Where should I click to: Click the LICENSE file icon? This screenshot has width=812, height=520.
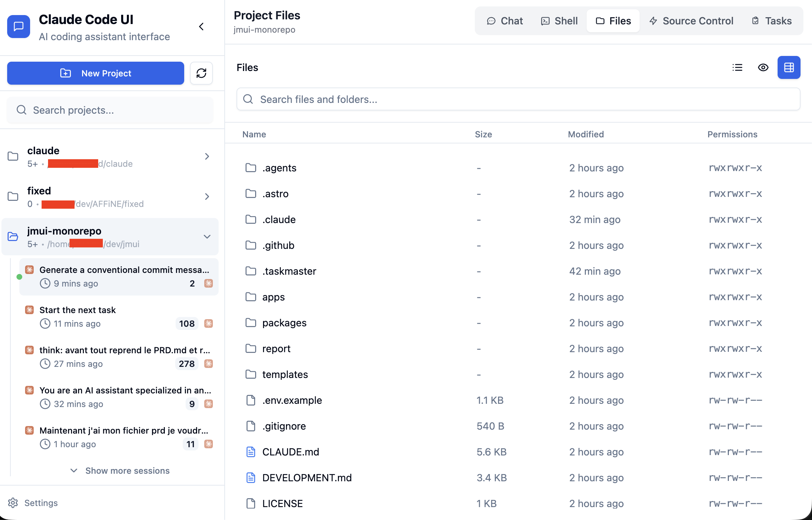coord(251,504)
